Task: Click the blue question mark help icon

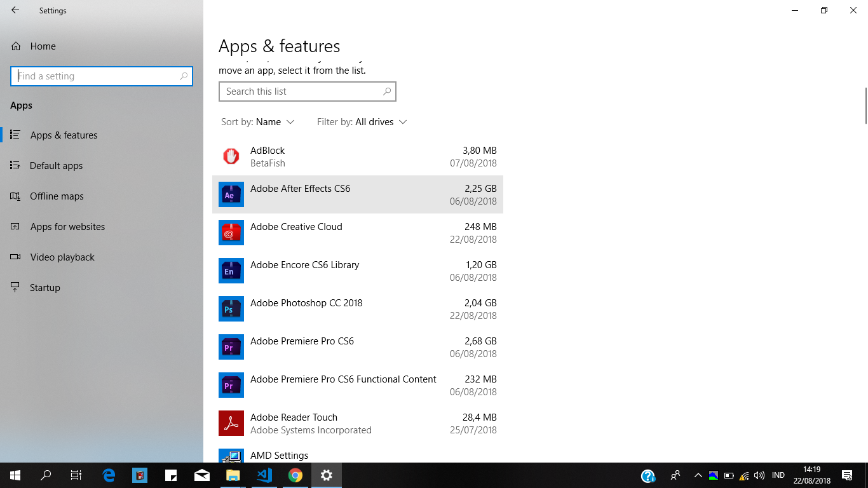Action: point(648,476)
